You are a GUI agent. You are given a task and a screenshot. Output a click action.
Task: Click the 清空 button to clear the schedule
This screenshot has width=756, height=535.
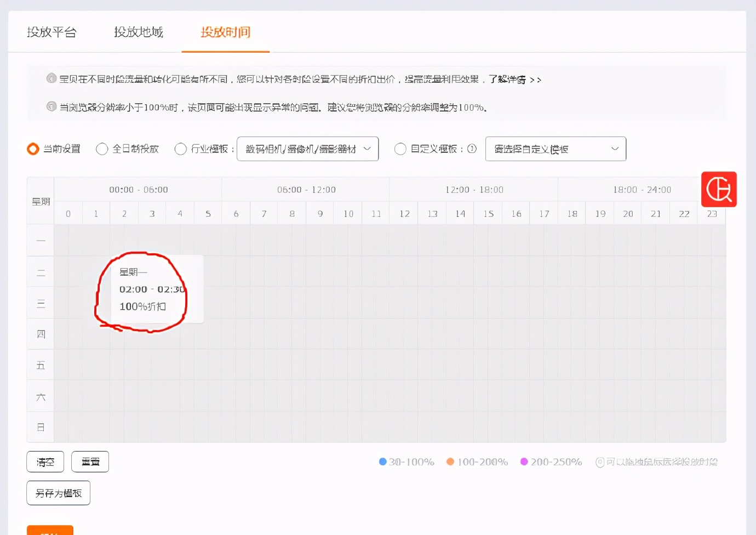(45, 462)
